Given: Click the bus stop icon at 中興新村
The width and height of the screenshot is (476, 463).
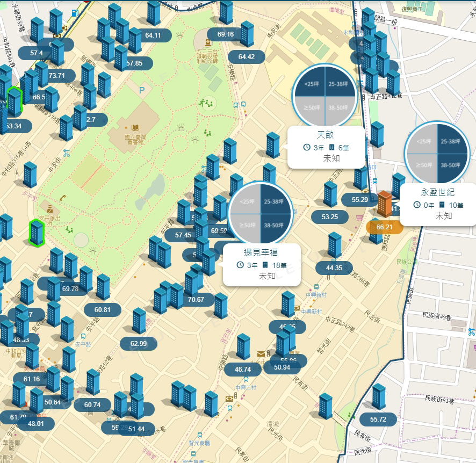Looking at the screenshot, I should pyautogui.click(x=316, y=287).
